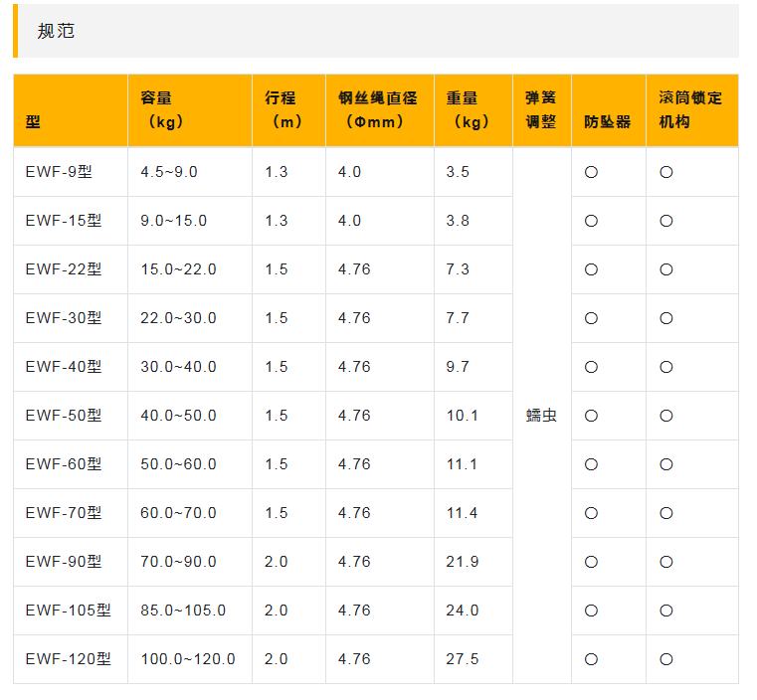This screenshot has width=757, height=700.
Task: Click weight value 11.4
Action: 462,513
